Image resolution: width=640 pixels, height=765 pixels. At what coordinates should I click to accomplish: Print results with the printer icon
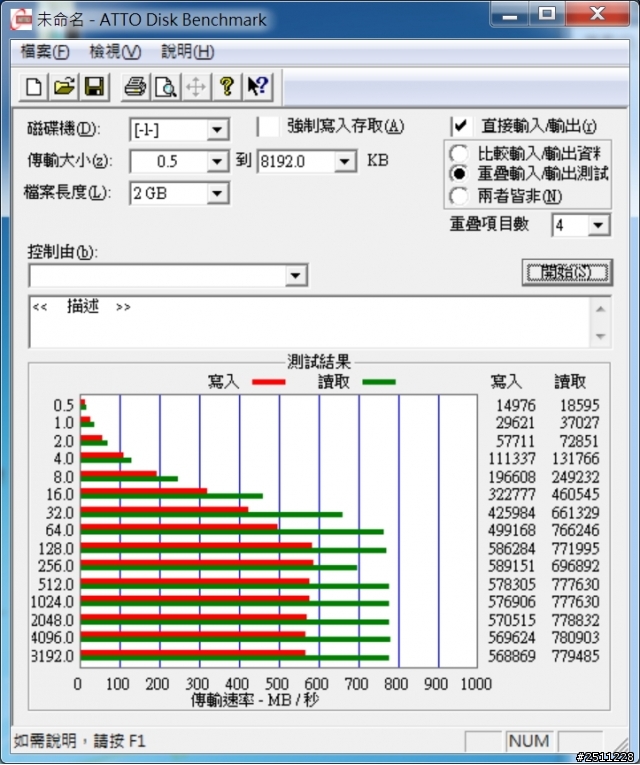coord(135,87)
